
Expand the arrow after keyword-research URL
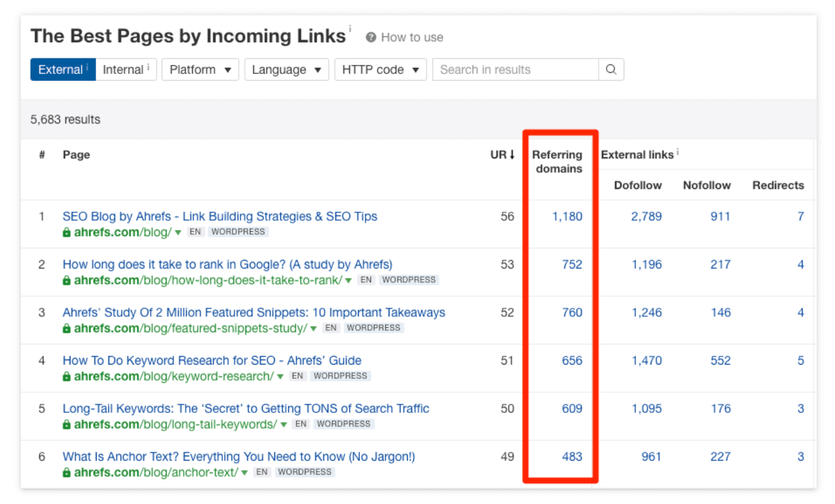pos(280,377)
